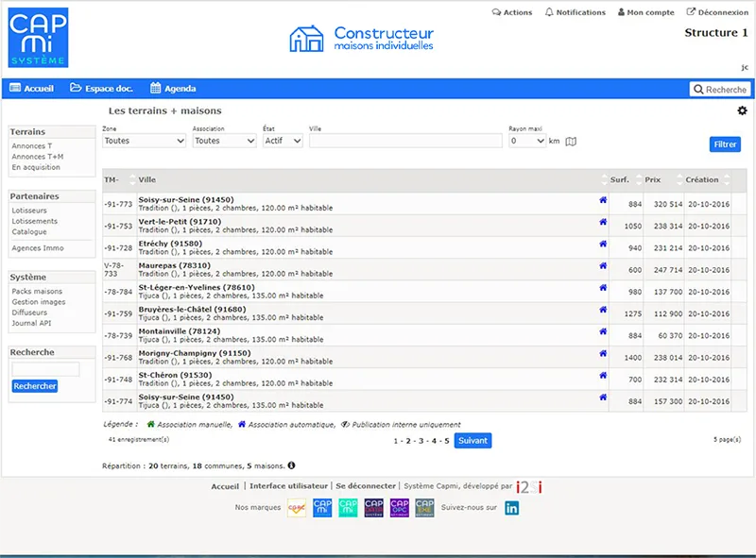Open the Espace doc. menu
The height and width of the screenshot is (558, 756).
point(101,88)
